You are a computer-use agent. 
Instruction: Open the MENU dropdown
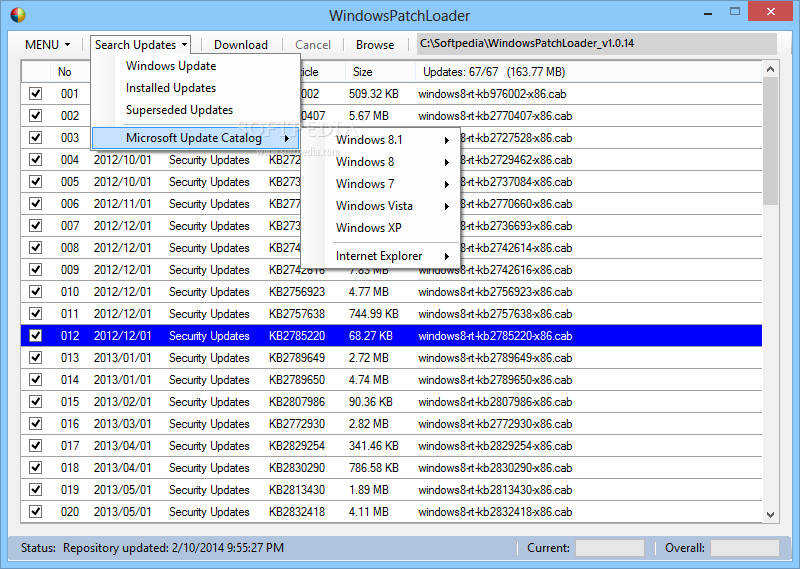(x=47, y=44)
